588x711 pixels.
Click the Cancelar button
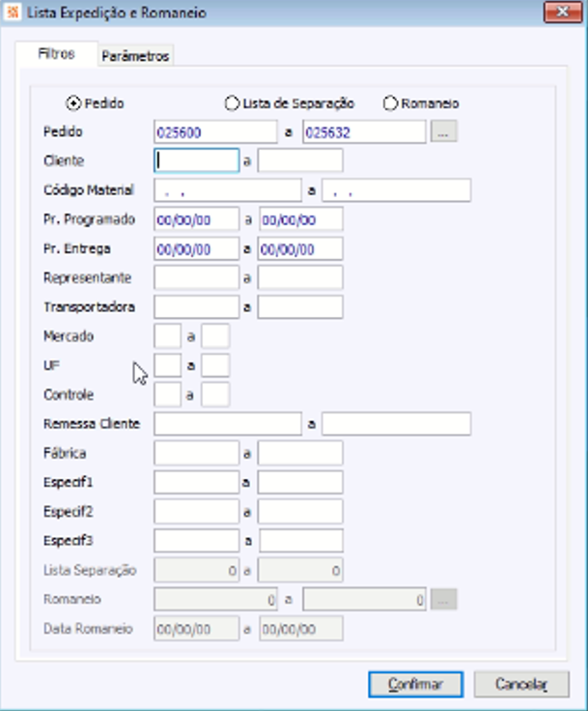click(x=521, y=684)
